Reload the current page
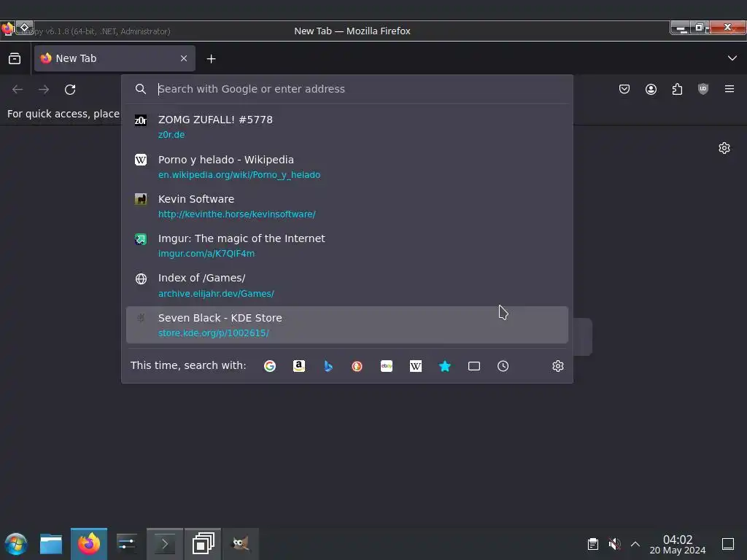747x560 pixels. coord(70,90)
